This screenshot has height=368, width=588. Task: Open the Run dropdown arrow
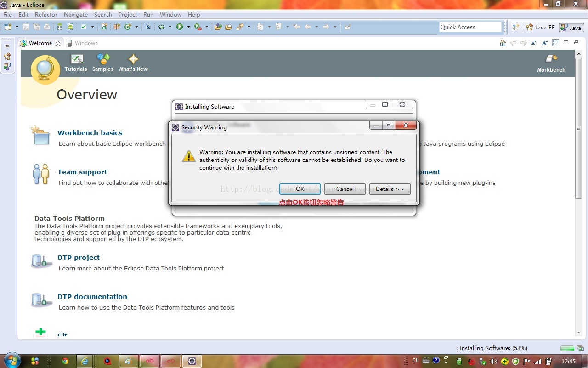click(188, 27)
